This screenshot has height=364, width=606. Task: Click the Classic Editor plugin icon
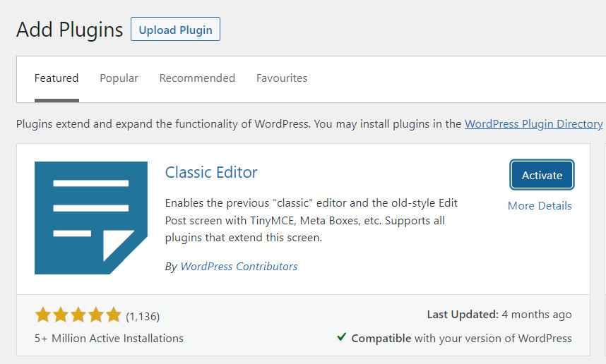(x=91, y=218)
